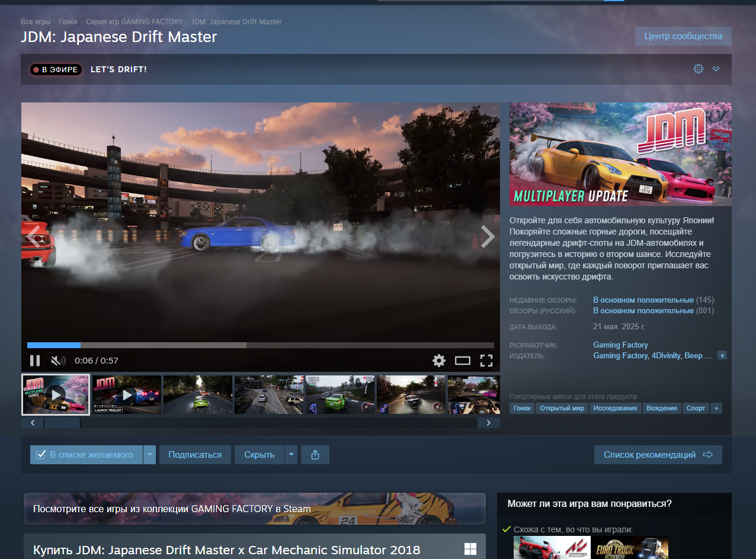Click LET'S DRIFT! broadcast title
Image resolution: width=756 pixels, height=559 pixels.
click(x=118, y=69)
